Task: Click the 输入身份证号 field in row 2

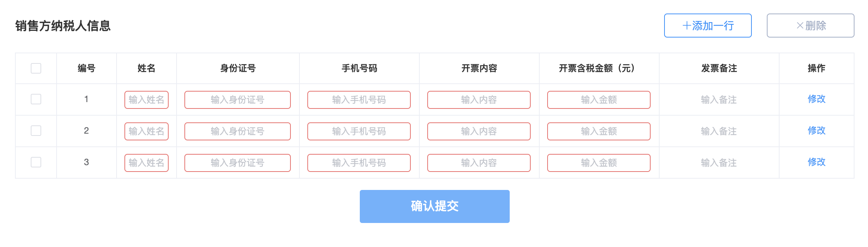Action: click(x=237, y=131)
